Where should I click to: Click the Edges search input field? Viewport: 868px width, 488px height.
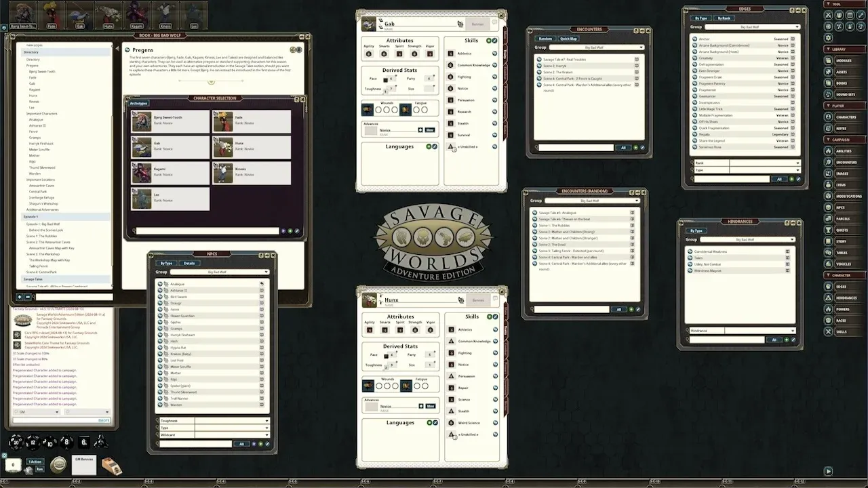[x=731, y=179]
